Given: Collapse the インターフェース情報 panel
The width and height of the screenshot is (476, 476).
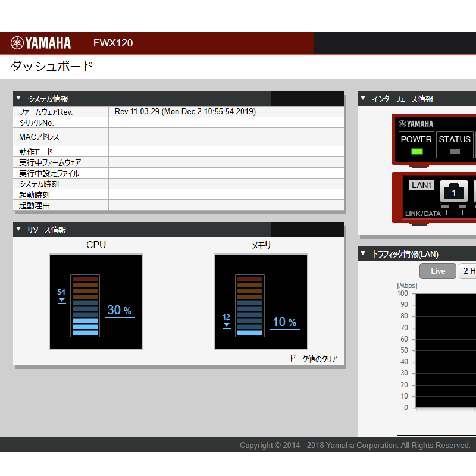Looking at the screenshot, I should coord(363,99).
